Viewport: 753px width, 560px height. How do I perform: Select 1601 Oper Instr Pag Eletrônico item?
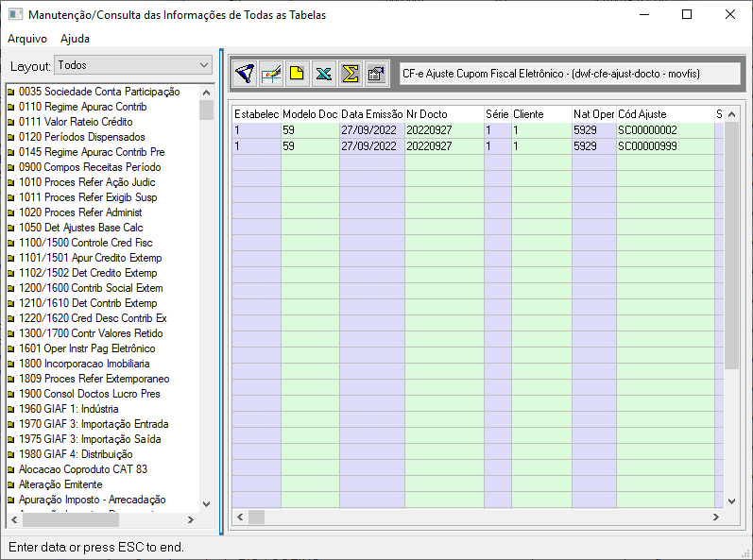(x=87, y=348)
